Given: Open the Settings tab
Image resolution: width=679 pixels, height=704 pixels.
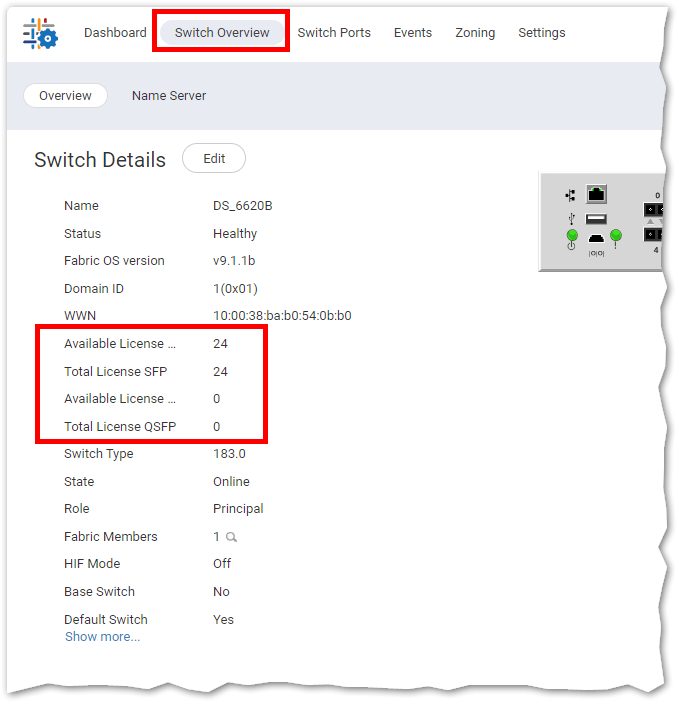Looking at the screenshot, I should pyautogui.click(x=541, y=33).
